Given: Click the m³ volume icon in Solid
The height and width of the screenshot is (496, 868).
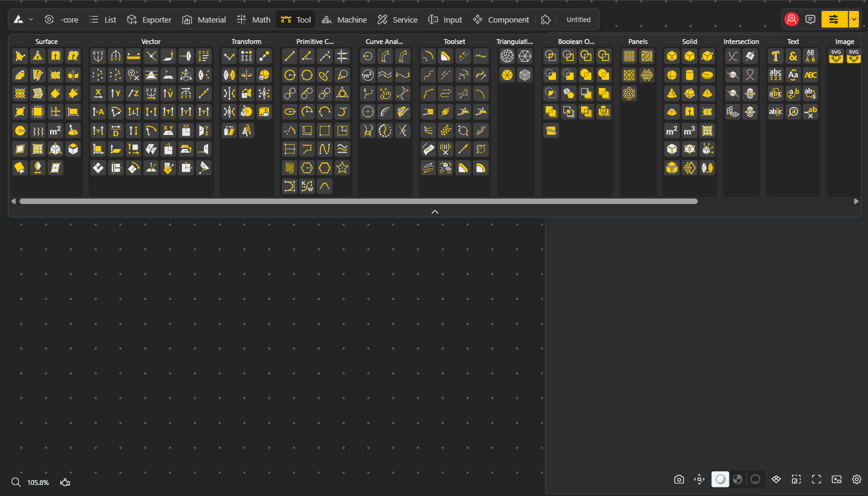Looking at the screenshot, I should tap(689, 131).
